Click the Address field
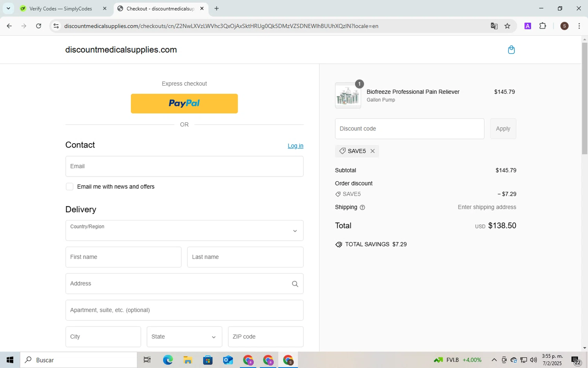The height and width of the screenshot is (368, 588). click(184, 284)
